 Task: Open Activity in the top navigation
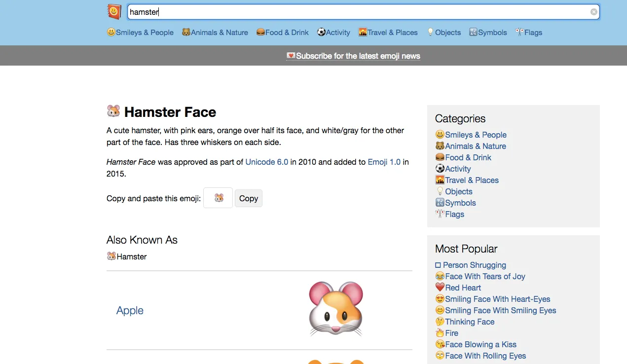coord(333,33)
